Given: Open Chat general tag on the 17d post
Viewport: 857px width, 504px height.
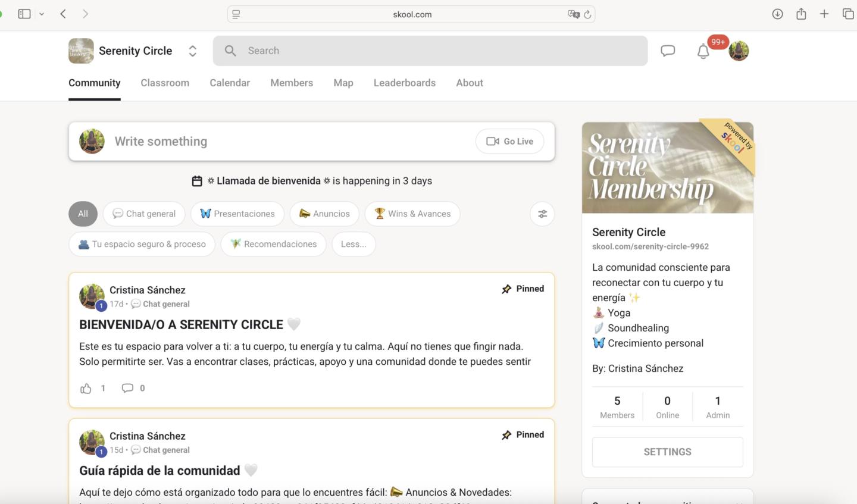Looking at the screenshot, I should [161, 304].
